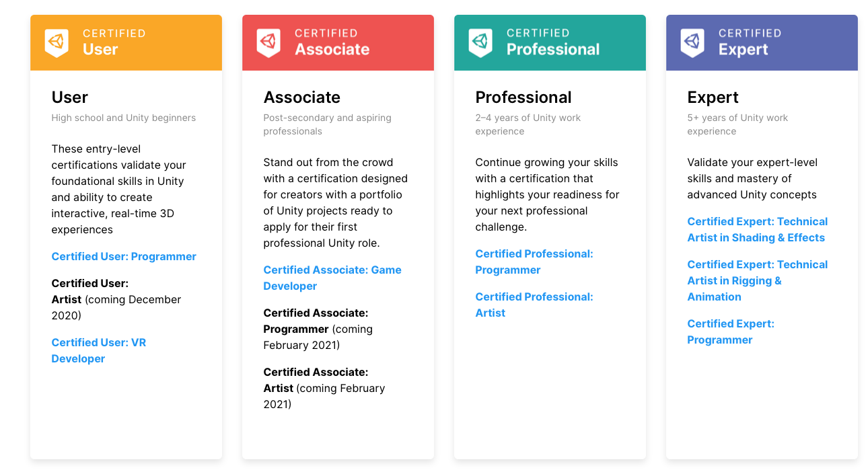Open Certified User: Programmer link
This screenshot has height=472, width=868.
coord(124,256)
